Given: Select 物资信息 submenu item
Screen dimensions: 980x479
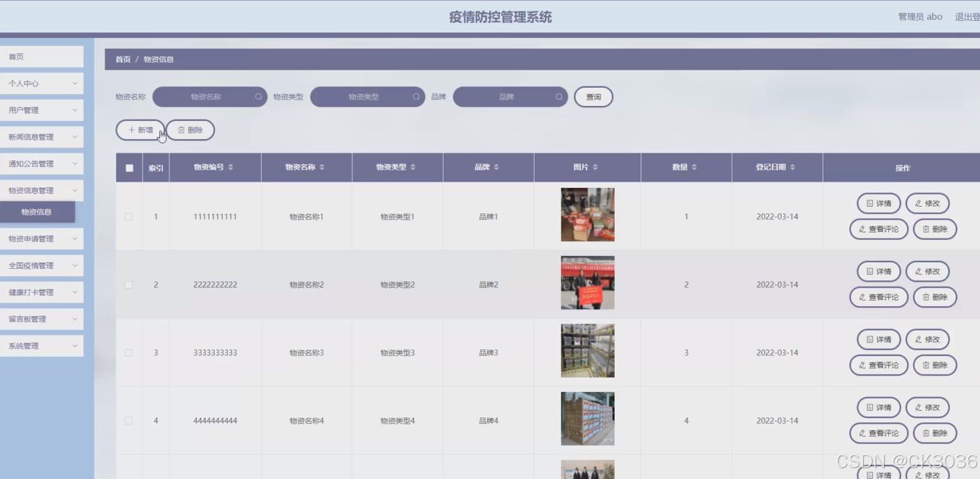Looking at the screenshot, I should coord(37,212).
